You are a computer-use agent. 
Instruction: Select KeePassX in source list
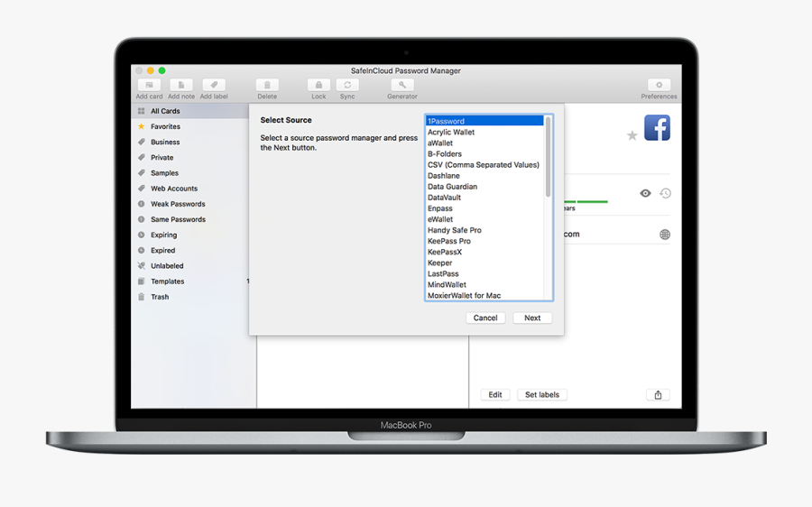coord(484,252)
